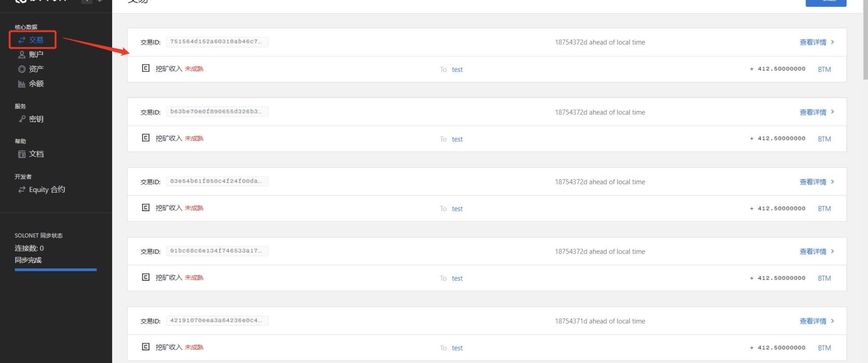Select transaction ID field 751564d152a60318ab46c7
Viewport: 868px width, 363px height.
[x=217, y=42]
